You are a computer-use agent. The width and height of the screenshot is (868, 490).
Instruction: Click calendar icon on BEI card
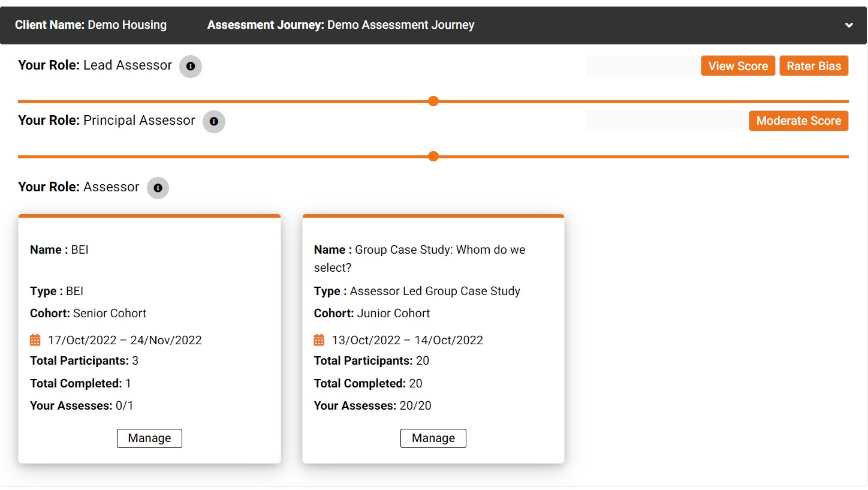coord(35,340)
